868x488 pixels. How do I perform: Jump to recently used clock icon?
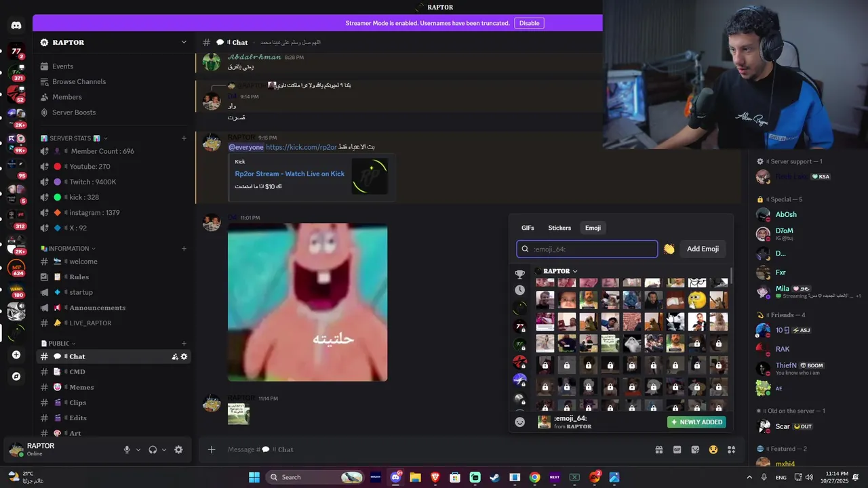519,290
